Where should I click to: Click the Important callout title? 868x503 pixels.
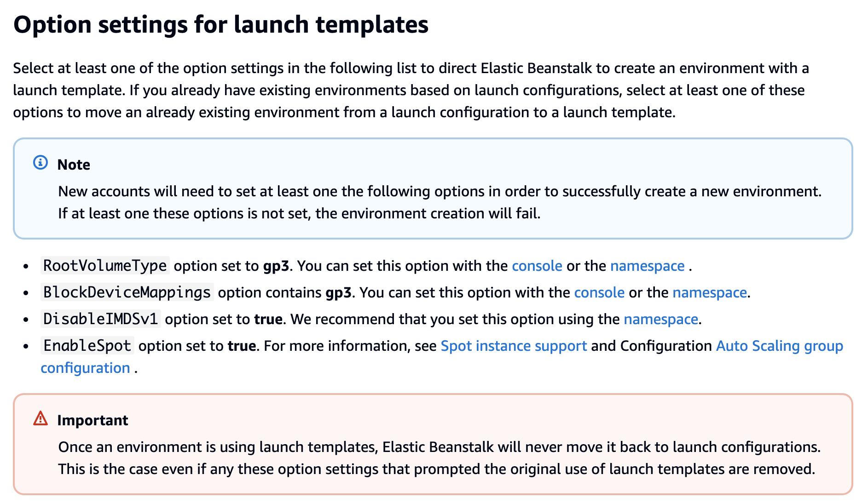(x=93, y=420)
